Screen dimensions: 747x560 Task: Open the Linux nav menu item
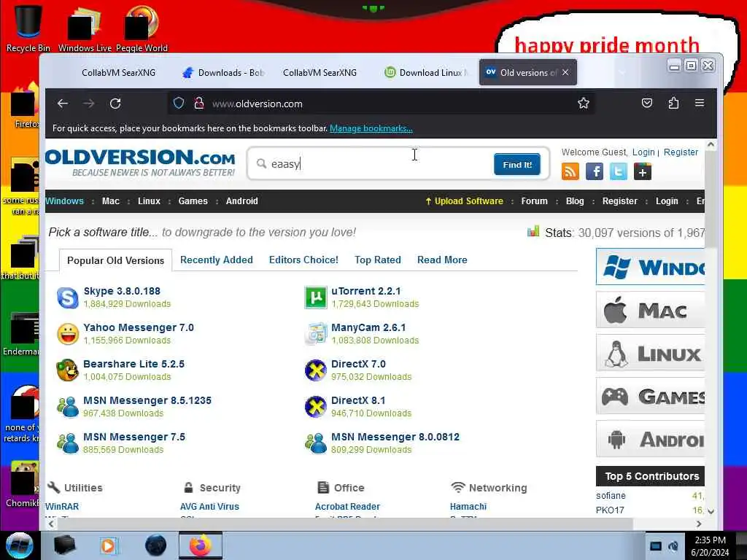coord(149,201)
